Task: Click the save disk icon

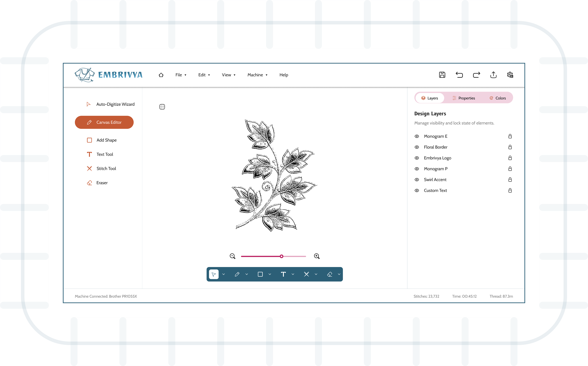Action: 442,75
